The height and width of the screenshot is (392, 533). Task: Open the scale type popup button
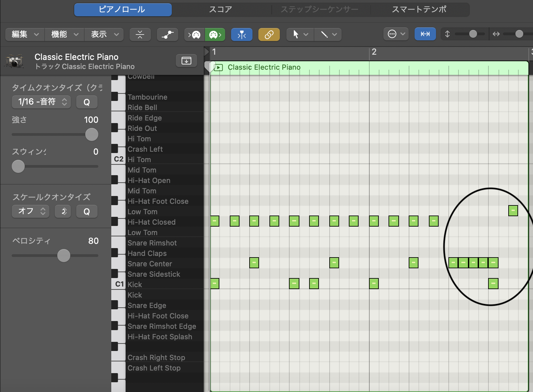(63, 211)
